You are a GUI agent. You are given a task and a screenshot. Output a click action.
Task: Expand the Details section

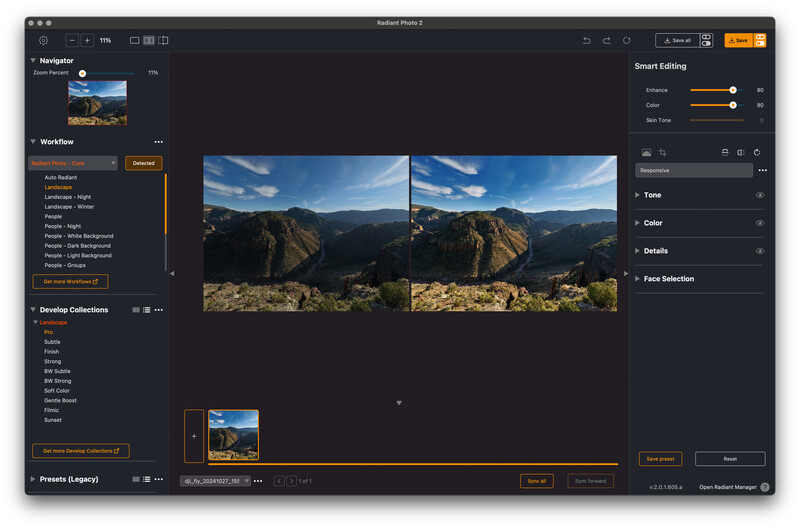[x=637, y=250]
